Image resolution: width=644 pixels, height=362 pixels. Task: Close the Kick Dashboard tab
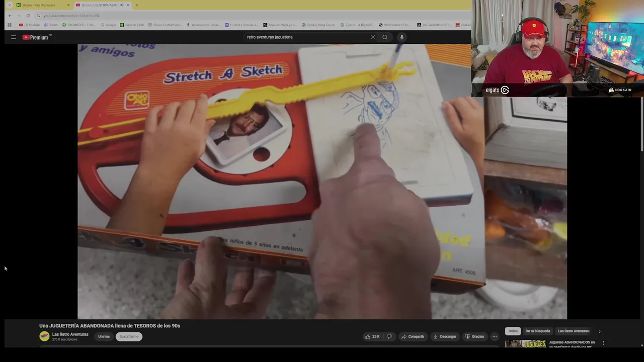point(68,5)
